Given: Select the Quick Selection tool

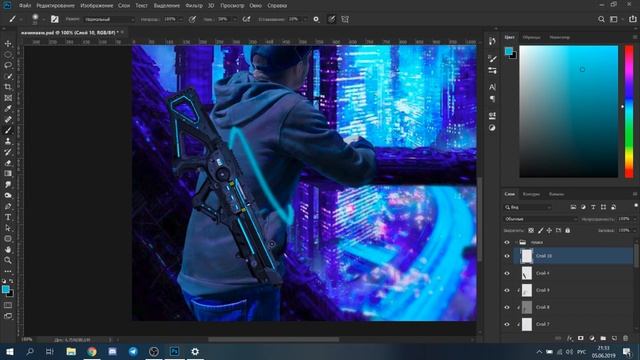Looking at the screenshot, I should click(8, 76).
